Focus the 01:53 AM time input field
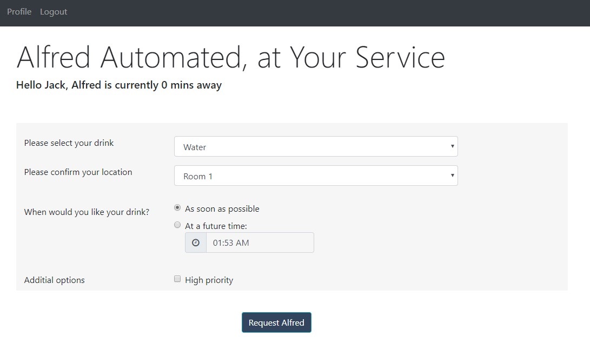 click(x=260, y=243)
